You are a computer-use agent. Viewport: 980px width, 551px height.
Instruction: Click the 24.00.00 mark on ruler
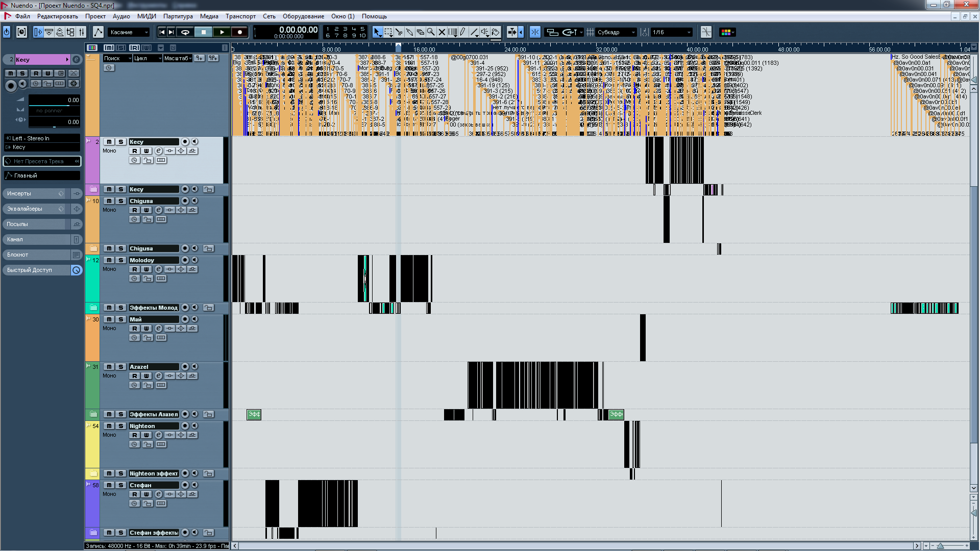515,49
